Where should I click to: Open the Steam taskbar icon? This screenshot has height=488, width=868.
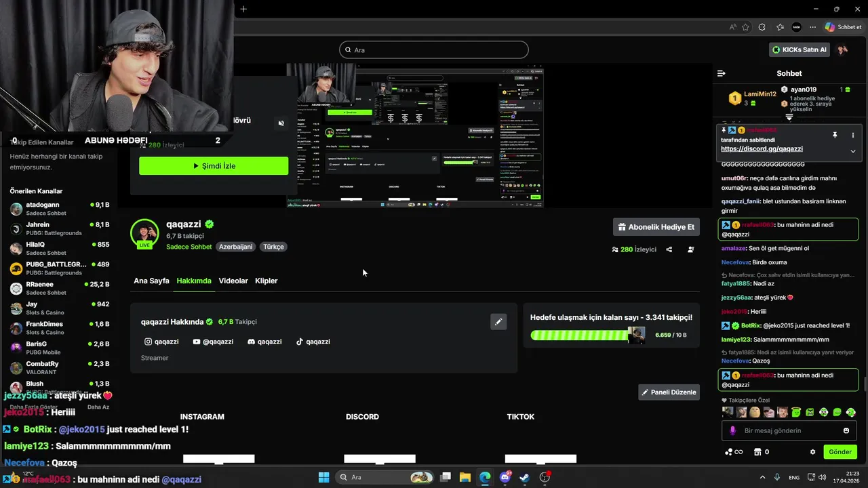pos(525,477)
